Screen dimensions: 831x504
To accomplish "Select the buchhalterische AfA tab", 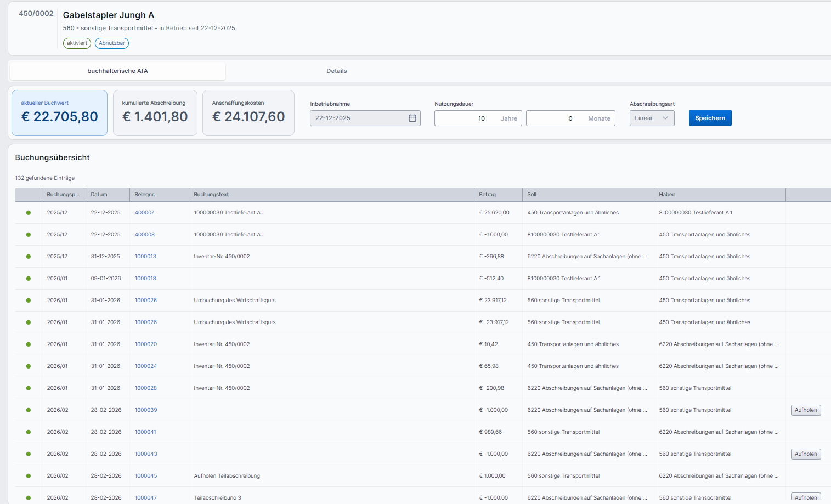I will (117, 71).
